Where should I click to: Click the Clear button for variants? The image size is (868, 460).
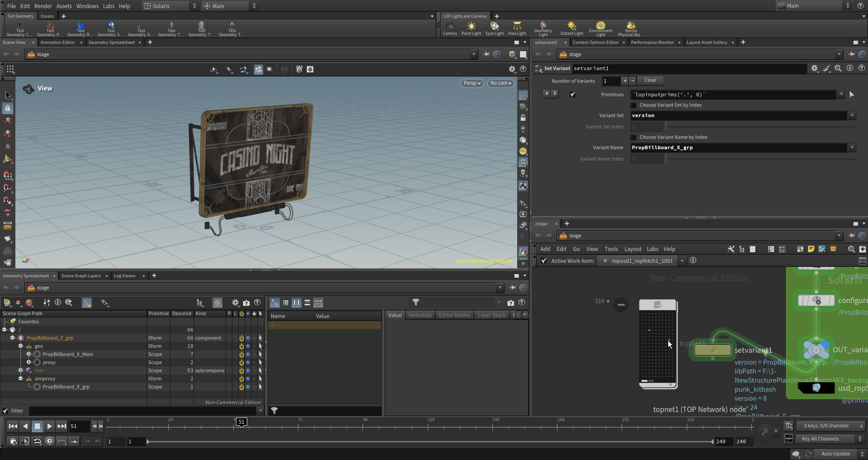click(650, 81)
